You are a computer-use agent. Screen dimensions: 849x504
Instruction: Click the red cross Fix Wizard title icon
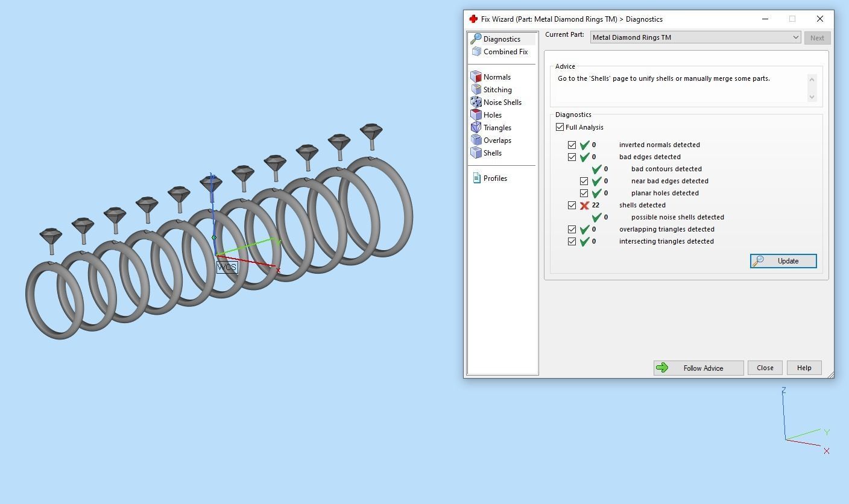click(473, 19)
